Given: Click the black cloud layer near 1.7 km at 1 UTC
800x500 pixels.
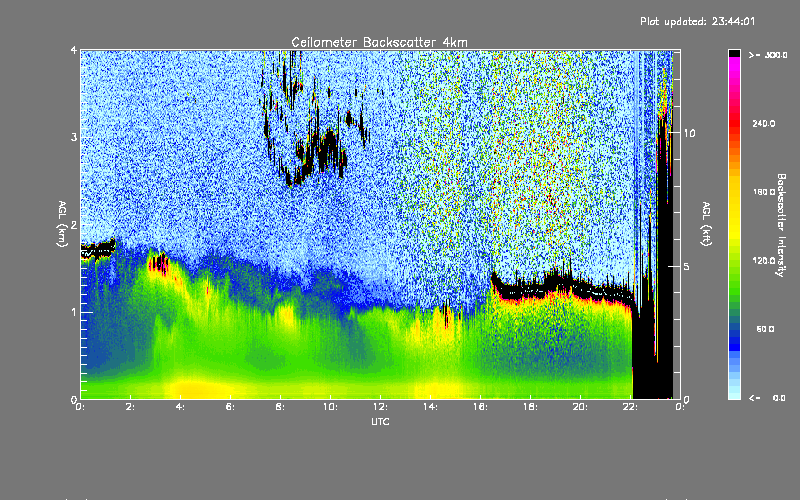Looking at the screenshot, I should point(98,250).
